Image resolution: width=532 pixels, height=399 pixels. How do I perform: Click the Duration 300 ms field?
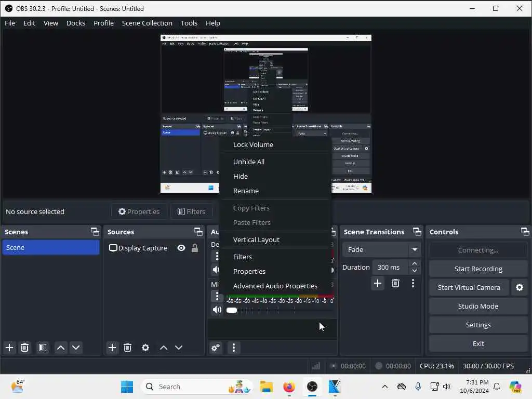(x=391, y=268)
